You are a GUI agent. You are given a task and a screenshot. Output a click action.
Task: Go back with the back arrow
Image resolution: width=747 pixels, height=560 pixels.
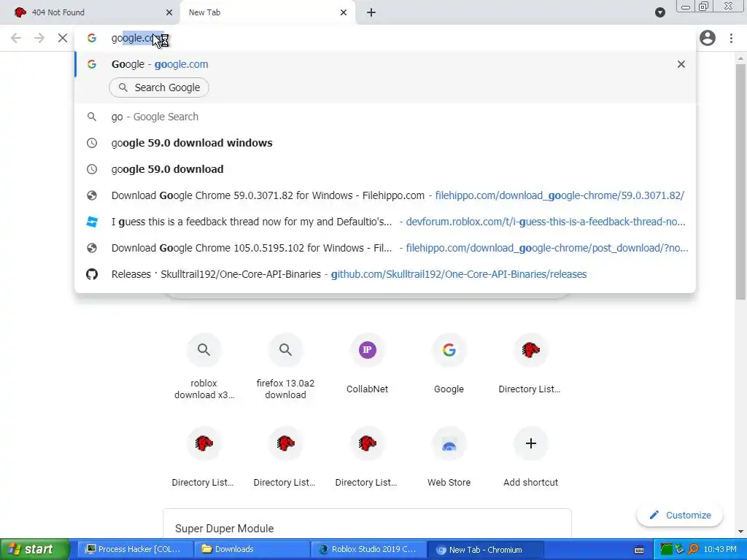pos(16,38)
